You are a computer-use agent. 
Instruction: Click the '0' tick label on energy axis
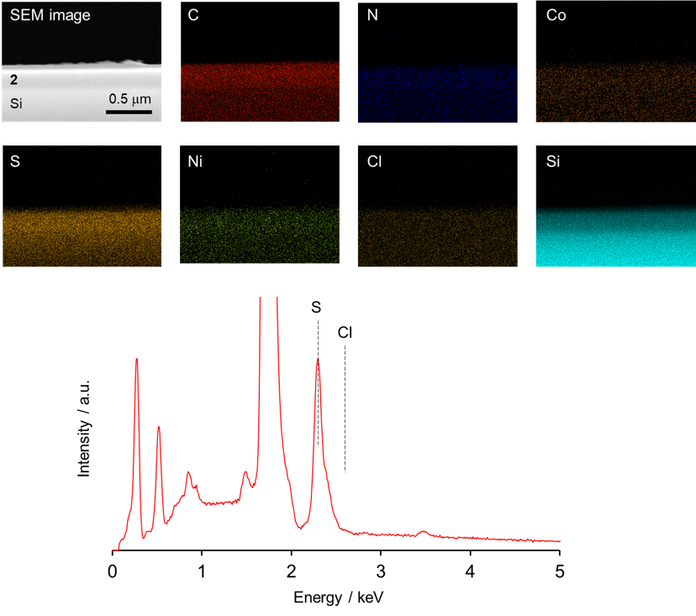point(113,571)
